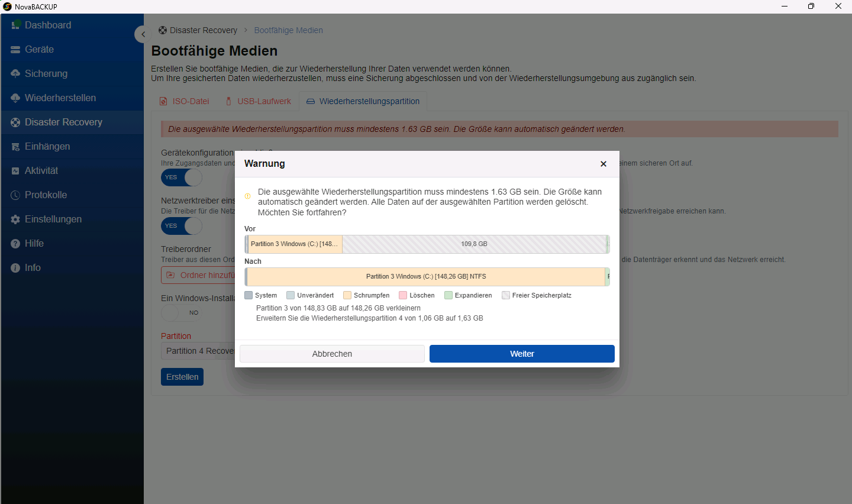Click the 109,8 GB free space segment
Viewport: 852px width, 504px height.
[x=474, y=244]
